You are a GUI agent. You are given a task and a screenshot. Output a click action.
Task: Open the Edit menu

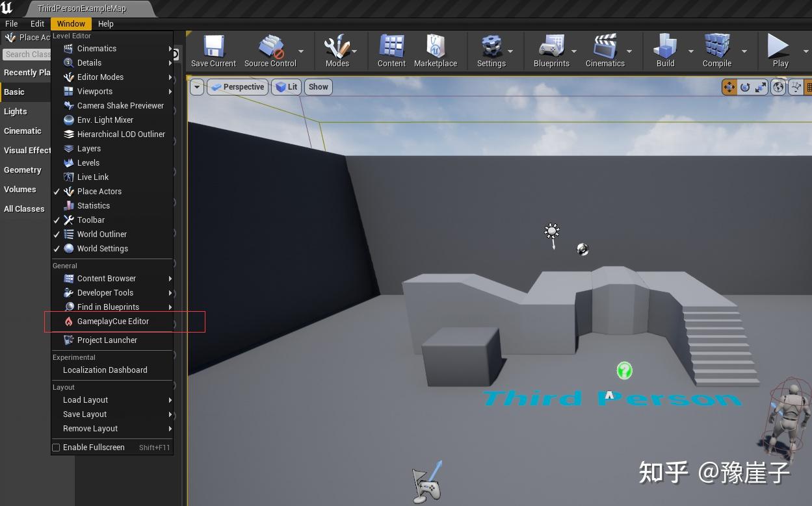[x=38, y=23]
